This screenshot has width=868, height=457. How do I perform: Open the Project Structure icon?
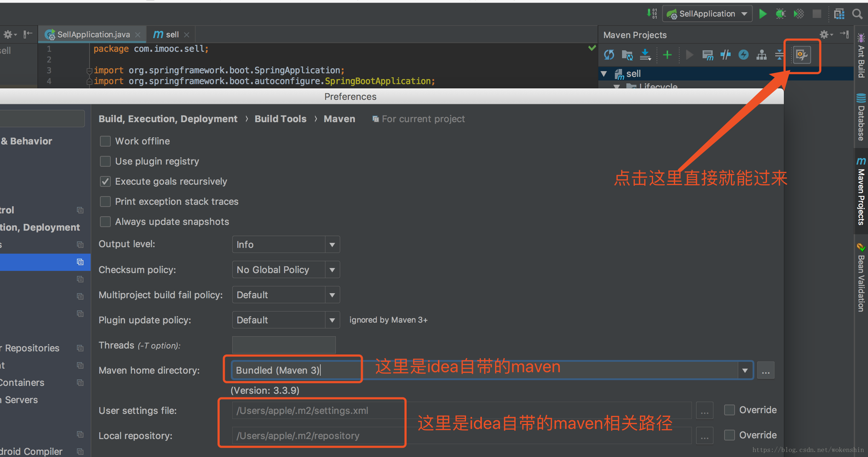pos(839,14)
